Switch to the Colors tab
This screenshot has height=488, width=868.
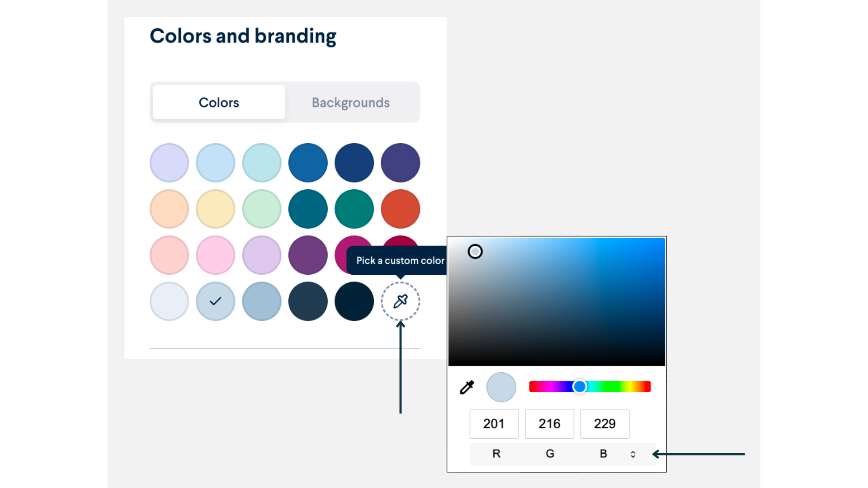[x=218, y=103]
